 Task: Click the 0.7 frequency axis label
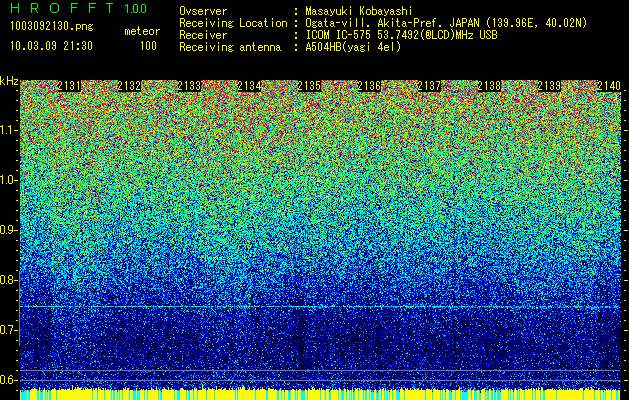click(x=8, y=330)
